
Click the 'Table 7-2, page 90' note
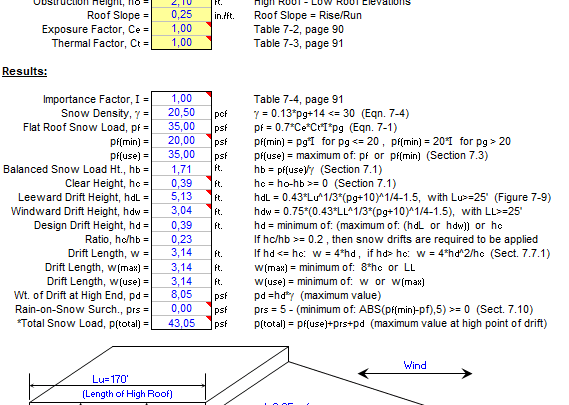299,29
